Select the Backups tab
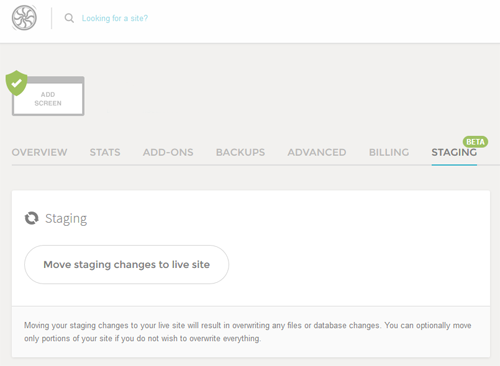The width and height of the screenshot is (500, 366). (240, 152)
